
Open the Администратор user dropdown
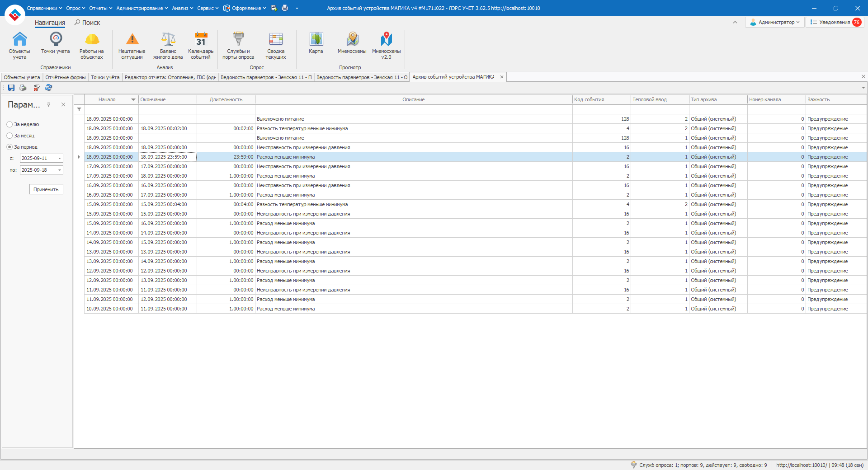[774, 22]
